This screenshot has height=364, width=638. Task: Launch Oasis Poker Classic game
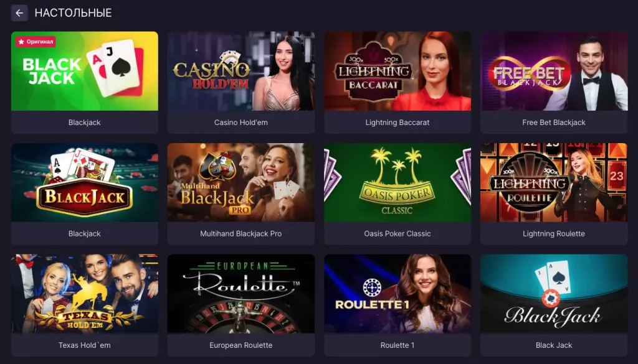(398, 182)
